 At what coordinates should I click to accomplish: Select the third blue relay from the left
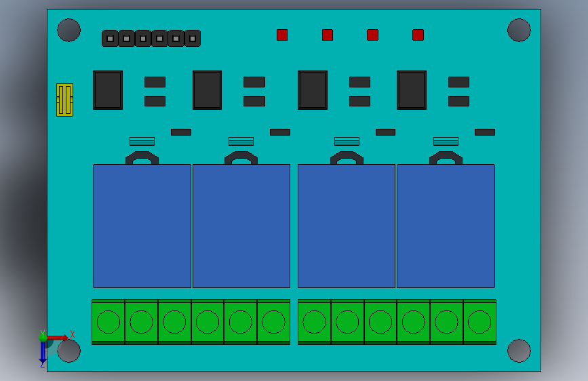347,226
